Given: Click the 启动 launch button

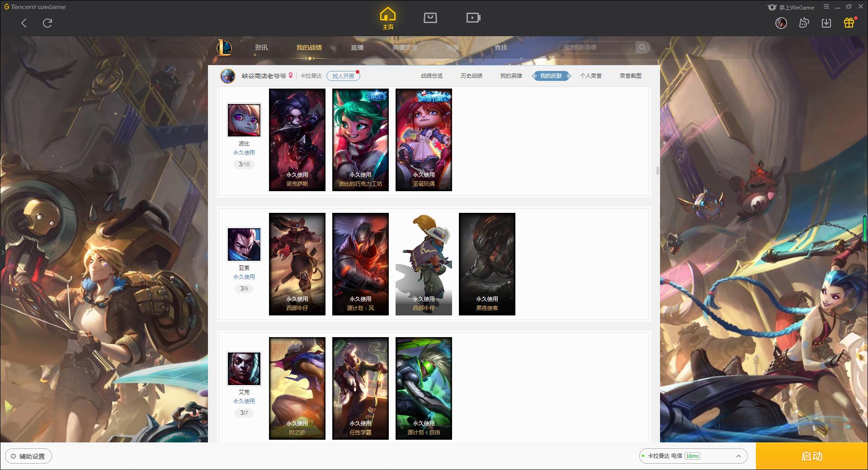Looking at the screenshot, I should [811, 456].
